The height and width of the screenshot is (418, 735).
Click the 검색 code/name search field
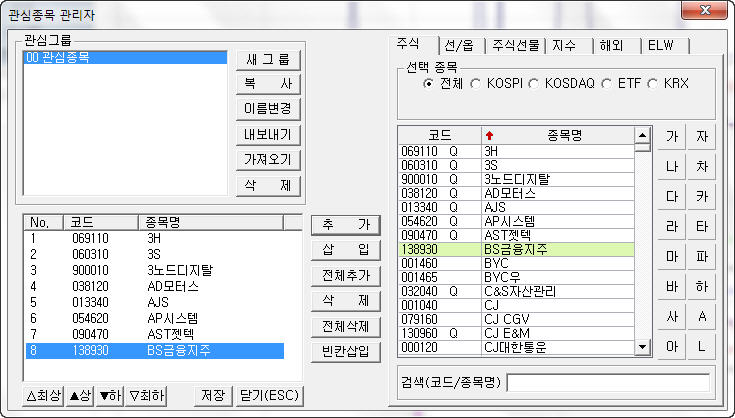[610, 383]
